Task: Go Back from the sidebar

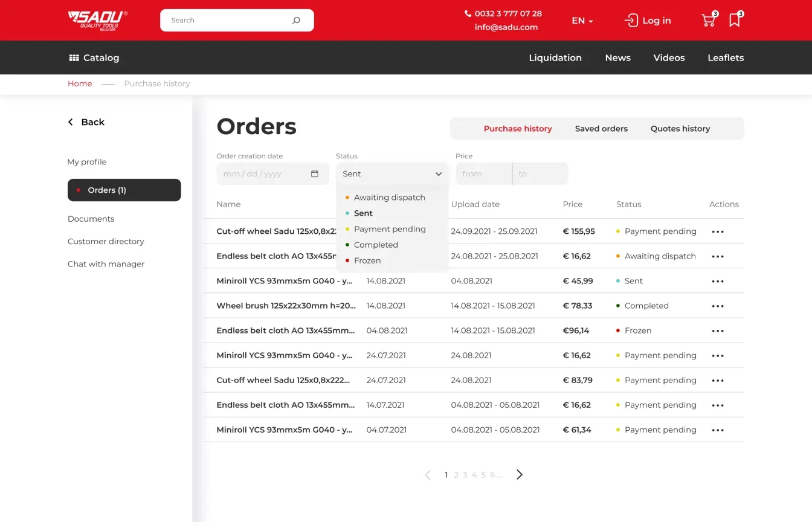Action: [86, 122]
